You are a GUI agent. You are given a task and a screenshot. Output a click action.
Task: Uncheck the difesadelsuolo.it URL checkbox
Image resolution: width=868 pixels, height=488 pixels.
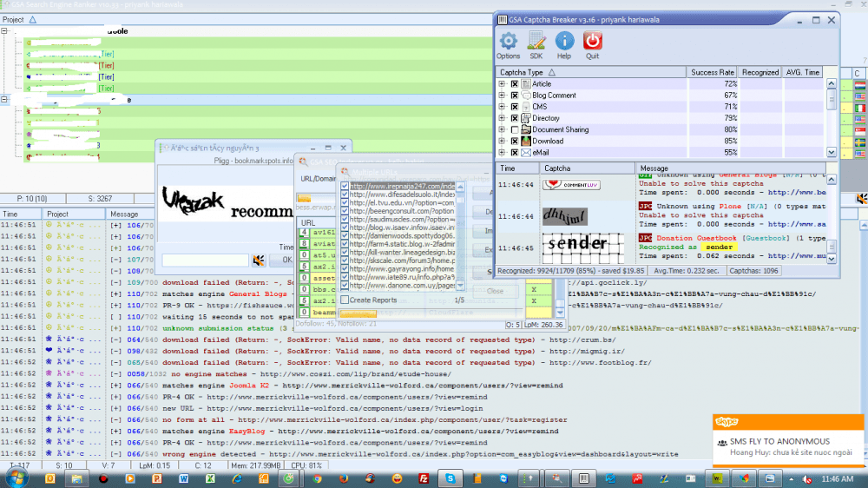point(345,195)
